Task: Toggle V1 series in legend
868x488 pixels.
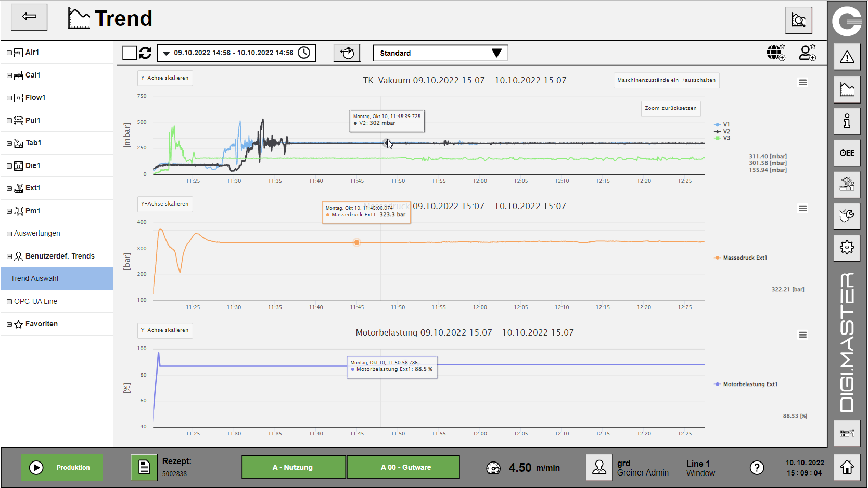Action: click(722, 125)
